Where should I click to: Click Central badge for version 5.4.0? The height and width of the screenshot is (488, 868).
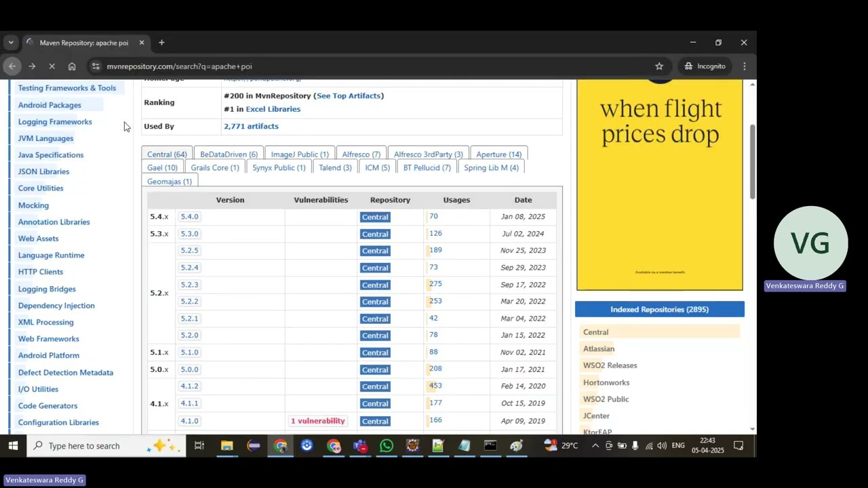click(375, 217)
